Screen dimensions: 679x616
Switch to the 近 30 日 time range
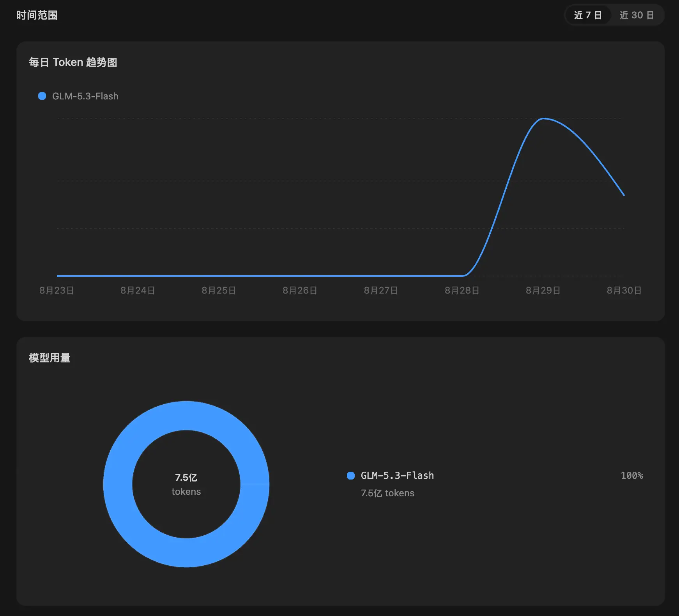click(x=637, y=15)
